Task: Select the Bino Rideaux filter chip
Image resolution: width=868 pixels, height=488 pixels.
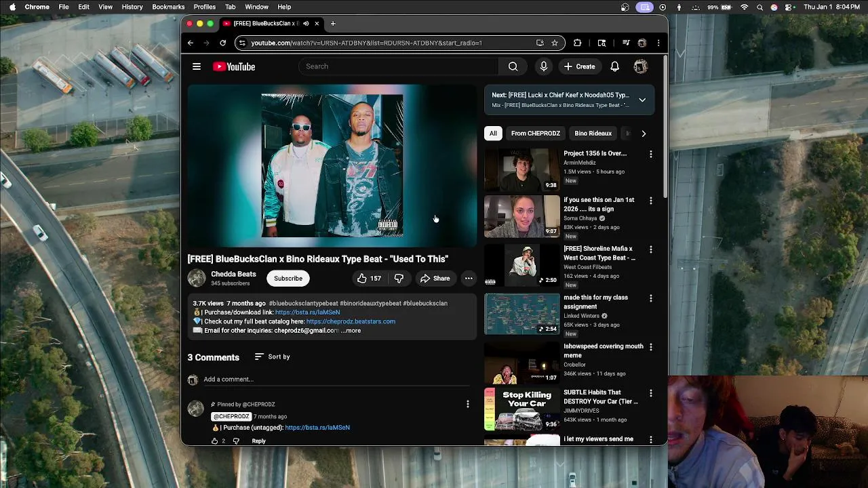Action: coord(593,134)
